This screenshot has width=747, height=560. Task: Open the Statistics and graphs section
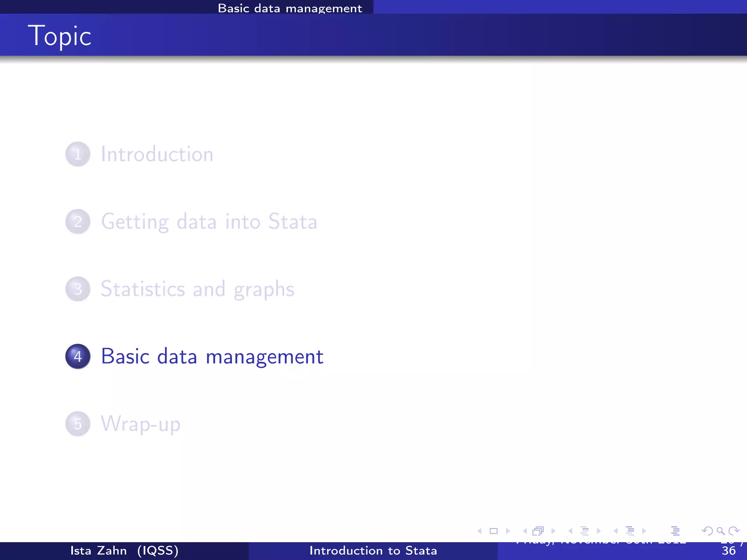197,289
